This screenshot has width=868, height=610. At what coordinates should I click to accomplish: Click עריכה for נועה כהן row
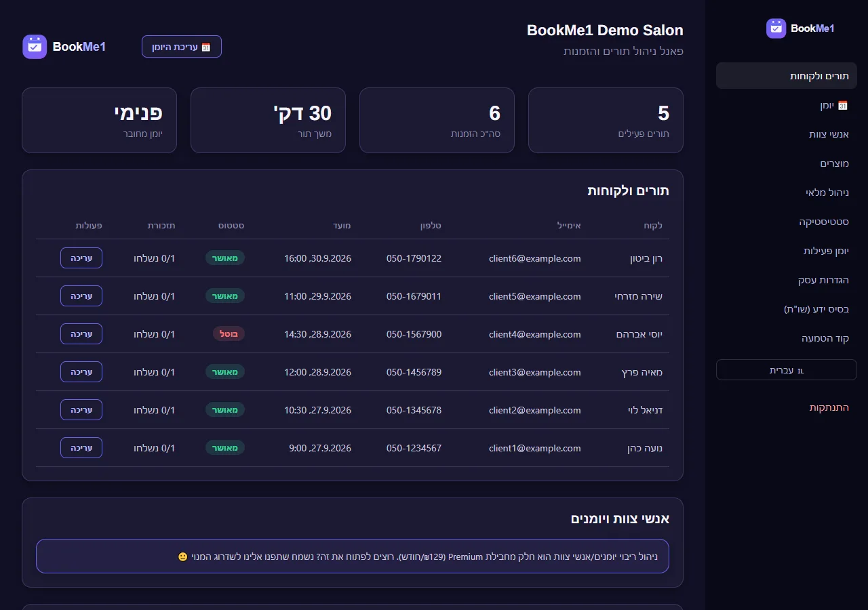(x=81, y=448)
